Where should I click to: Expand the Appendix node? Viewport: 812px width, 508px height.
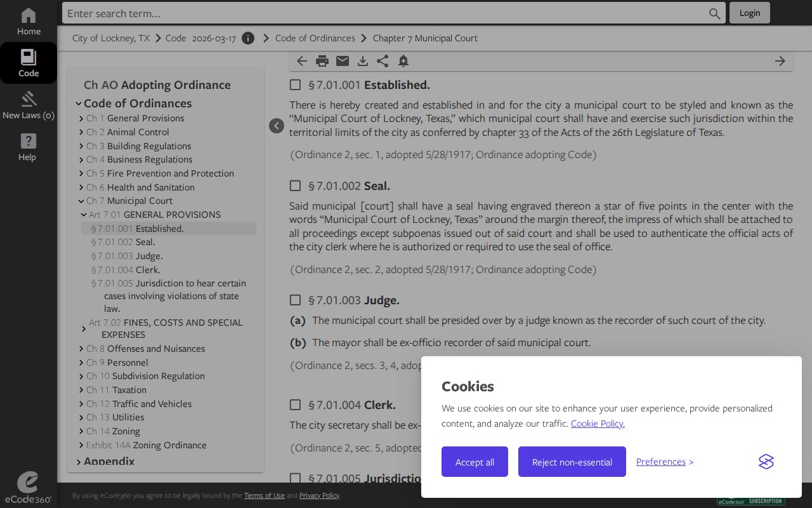tap(79, 462)
